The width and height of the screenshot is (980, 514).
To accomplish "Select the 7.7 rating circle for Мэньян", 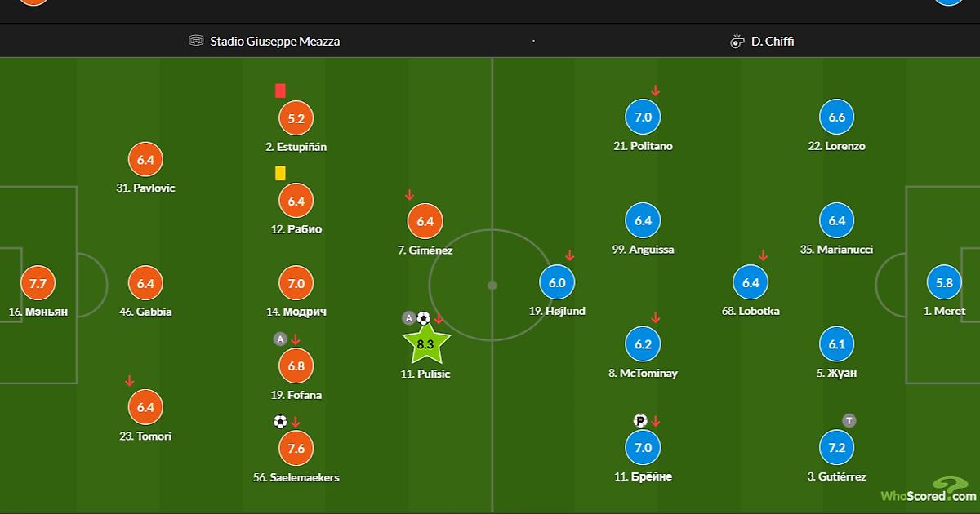I will pyautogui.click(x=38, y=283).
